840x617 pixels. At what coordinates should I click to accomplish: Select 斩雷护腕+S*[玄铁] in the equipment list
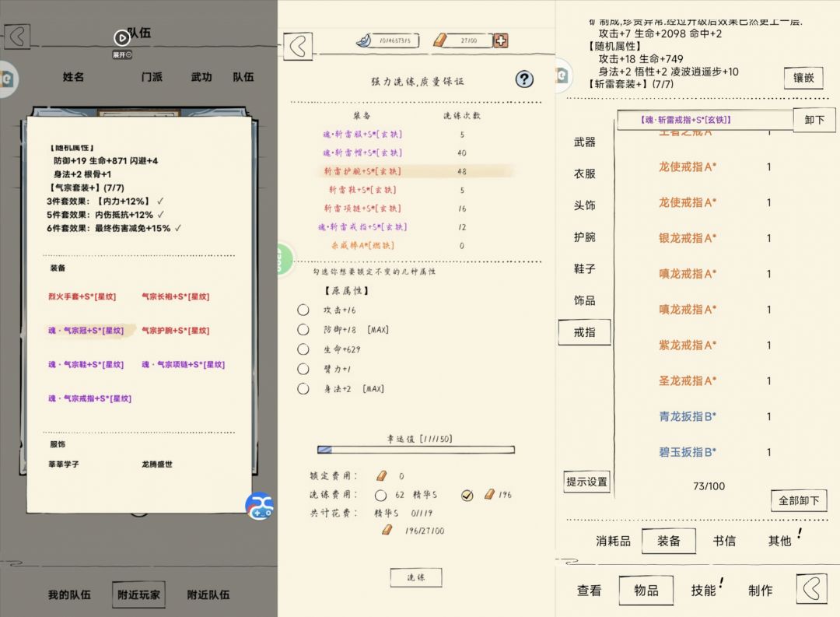coord(364,171)
